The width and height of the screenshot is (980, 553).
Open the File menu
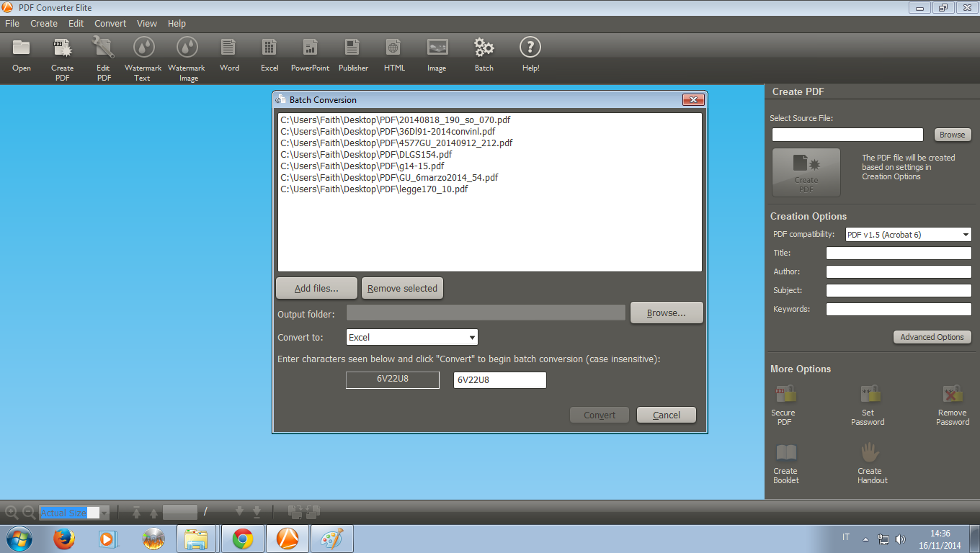click(12, 24)
